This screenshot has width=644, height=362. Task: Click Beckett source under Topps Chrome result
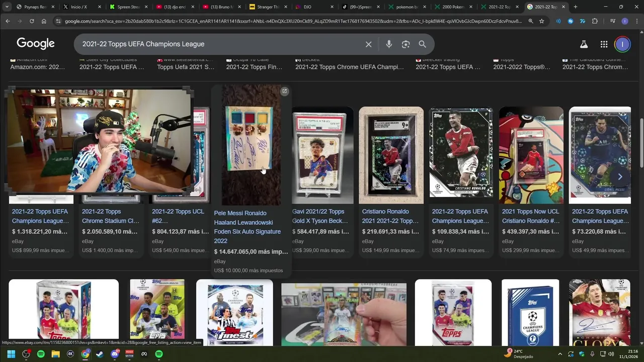(310, 60)
